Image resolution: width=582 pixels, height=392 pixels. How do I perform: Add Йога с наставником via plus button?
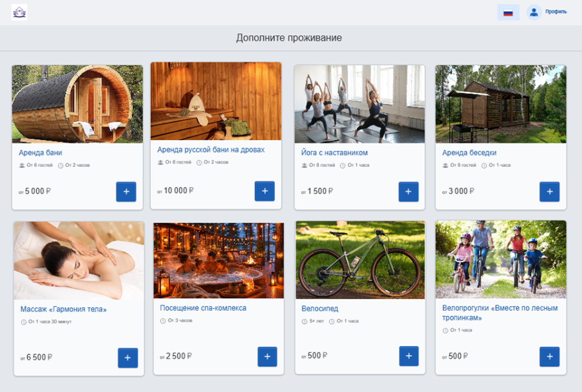pyautogui.click(x=409, y=192)
